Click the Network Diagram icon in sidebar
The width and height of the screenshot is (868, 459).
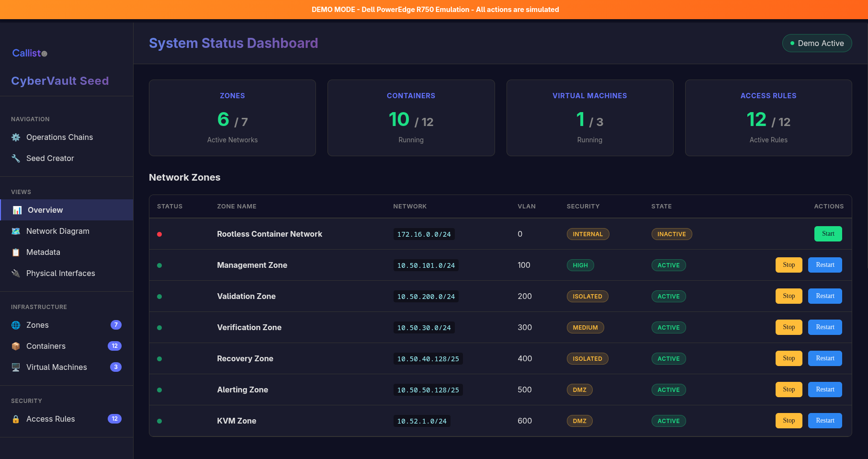pyautogui.click(x=15, y=231)
